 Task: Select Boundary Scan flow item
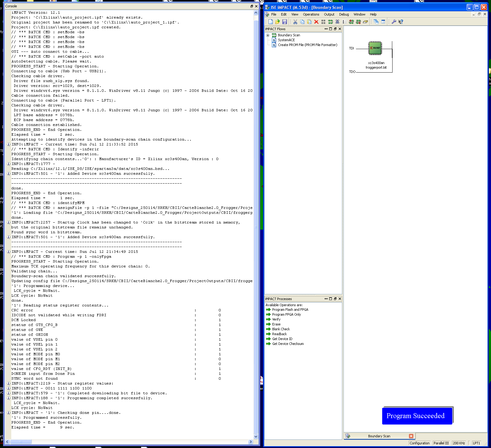pyautogui.click(x=289, y=35)
